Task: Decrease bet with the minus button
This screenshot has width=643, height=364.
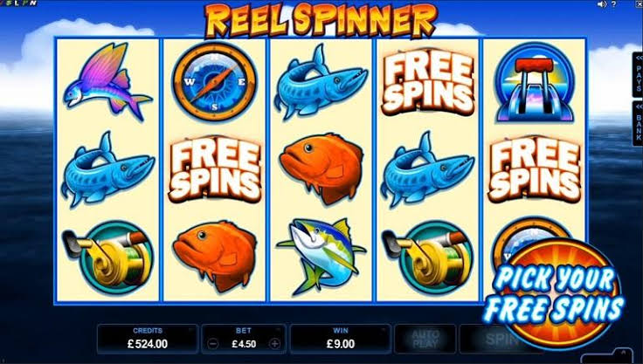Action: [x=213, y=344]
